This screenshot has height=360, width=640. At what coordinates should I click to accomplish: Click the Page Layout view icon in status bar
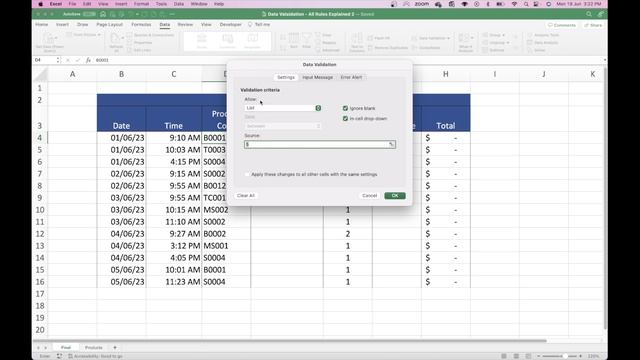click(516, 356)
